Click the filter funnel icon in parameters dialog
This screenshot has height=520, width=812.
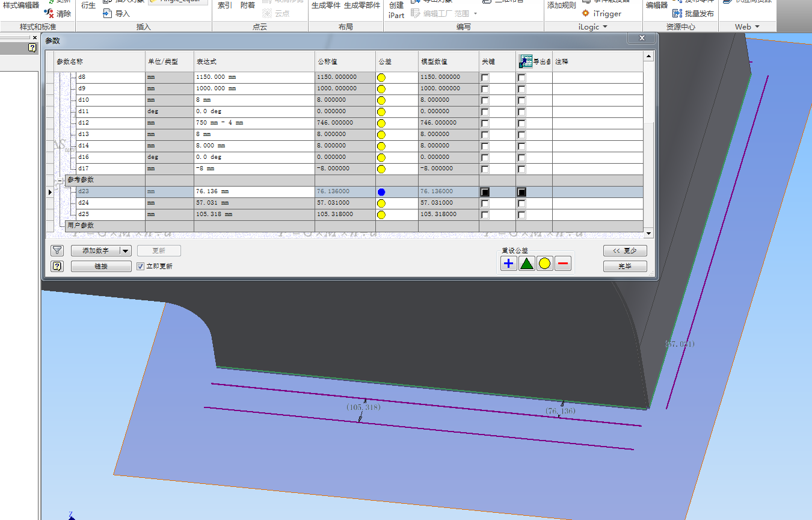[x=57, y=251]
